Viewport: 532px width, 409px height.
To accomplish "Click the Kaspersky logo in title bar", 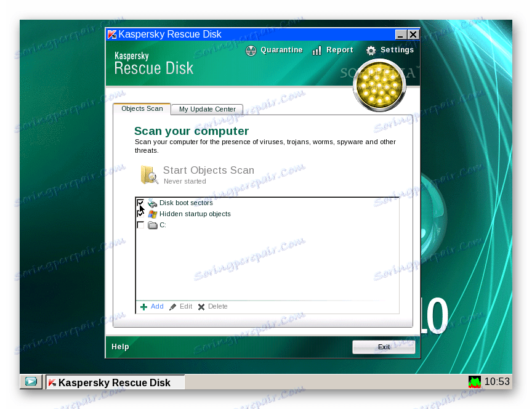I will (x=111, y=34).
